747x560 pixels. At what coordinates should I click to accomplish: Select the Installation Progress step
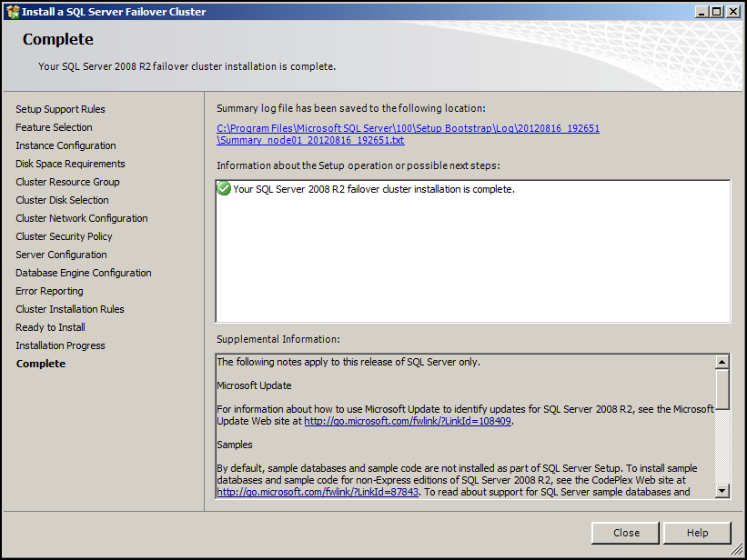[60, 345]
